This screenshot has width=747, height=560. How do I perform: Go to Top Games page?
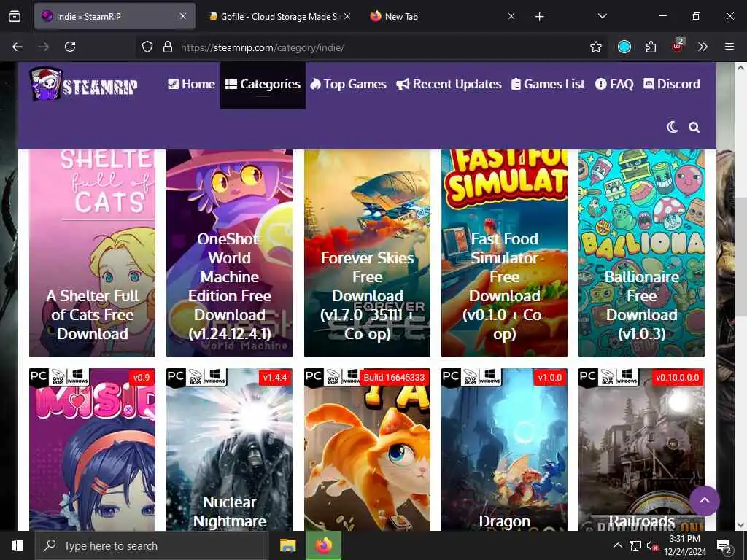pyautogui.click(x=348, y=85)
